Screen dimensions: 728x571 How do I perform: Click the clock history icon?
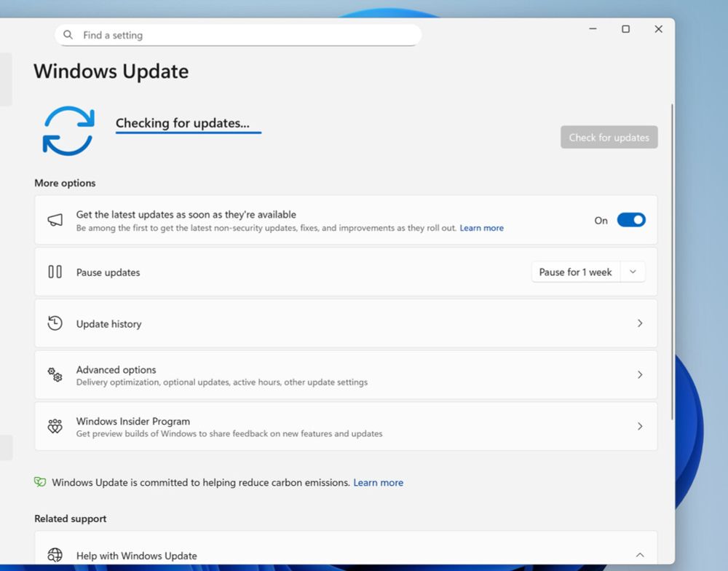(55, 323)
